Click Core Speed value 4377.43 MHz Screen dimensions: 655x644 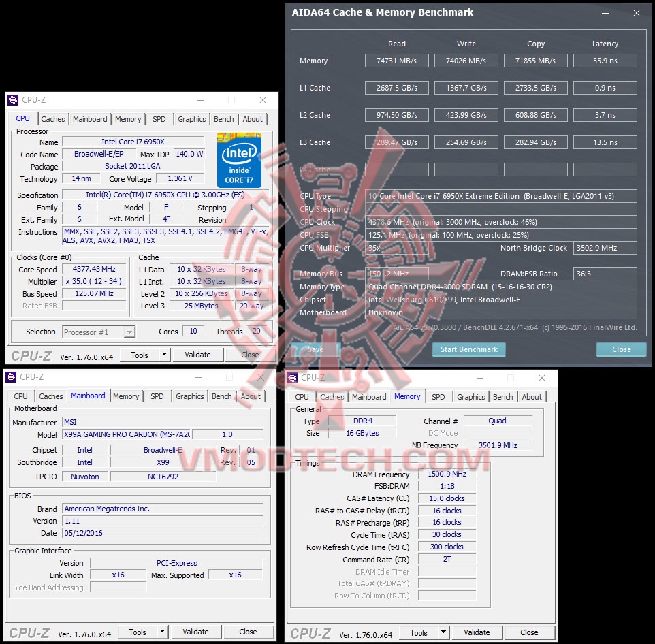(x=94, y=270)
